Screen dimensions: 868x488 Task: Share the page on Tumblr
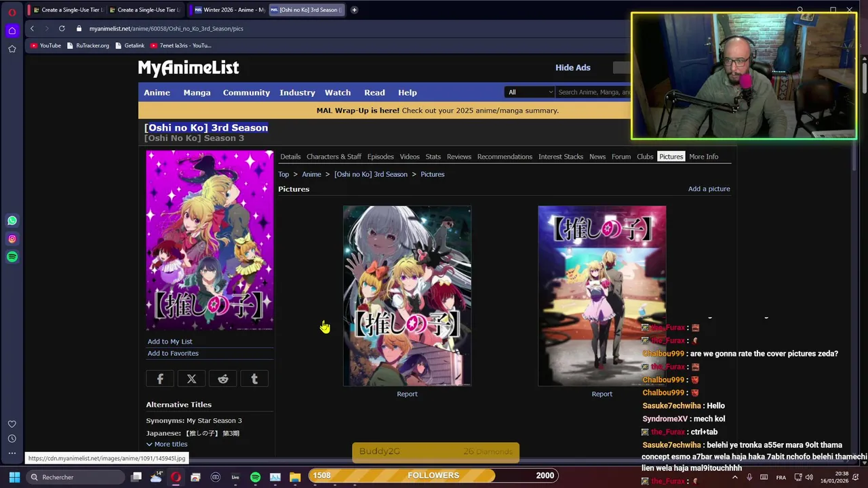pos(254,379)
